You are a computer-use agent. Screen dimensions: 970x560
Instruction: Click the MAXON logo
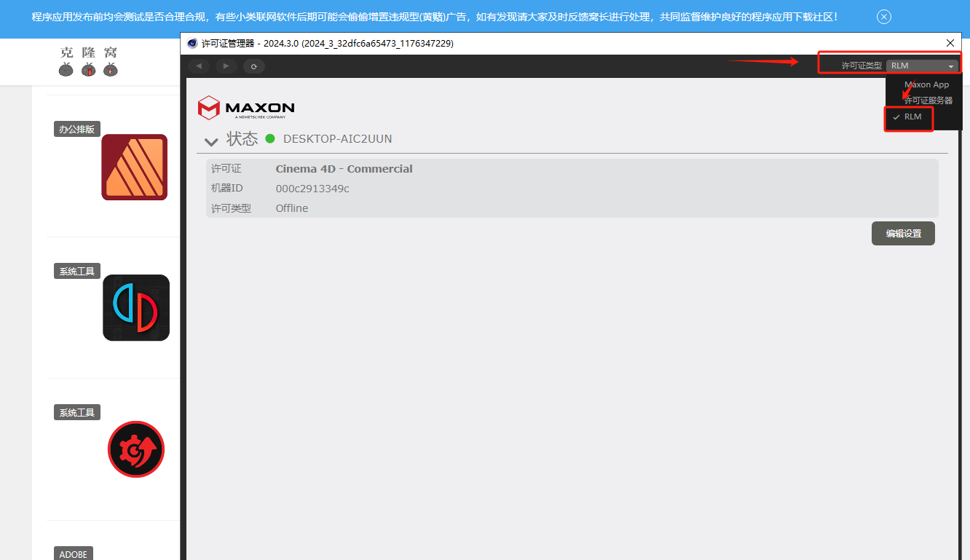(246, 108)
